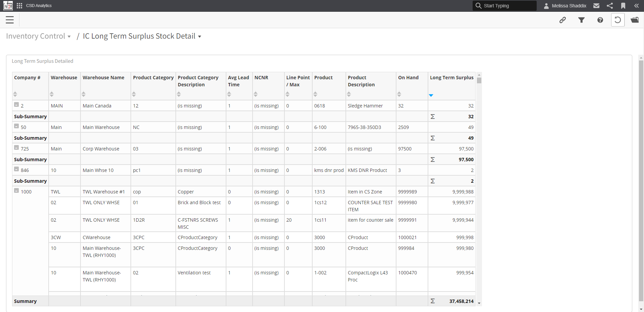Open Melissa Shaddix user menu
The height and width of the screenshot is (312, 644).
tap(565, 6)
